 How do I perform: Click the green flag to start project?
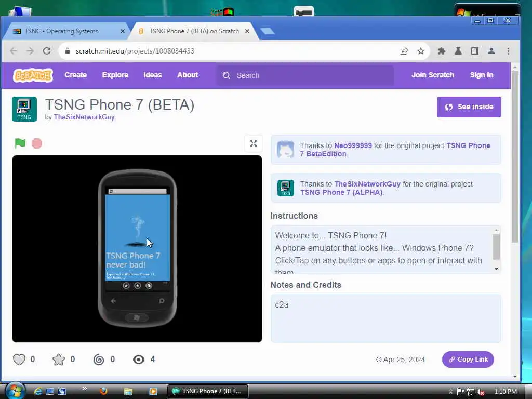[x=20, y=143]
